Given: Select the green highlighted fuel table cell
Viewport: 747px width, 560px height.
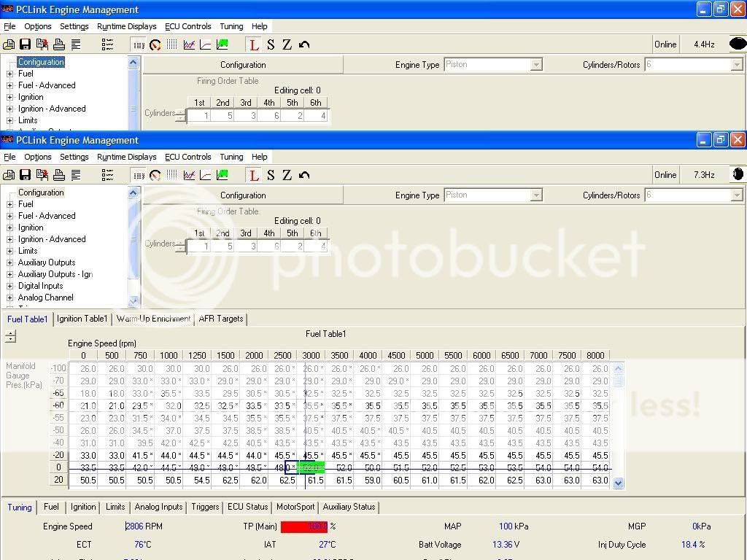Looking at the screenshot, I should 311,467.
